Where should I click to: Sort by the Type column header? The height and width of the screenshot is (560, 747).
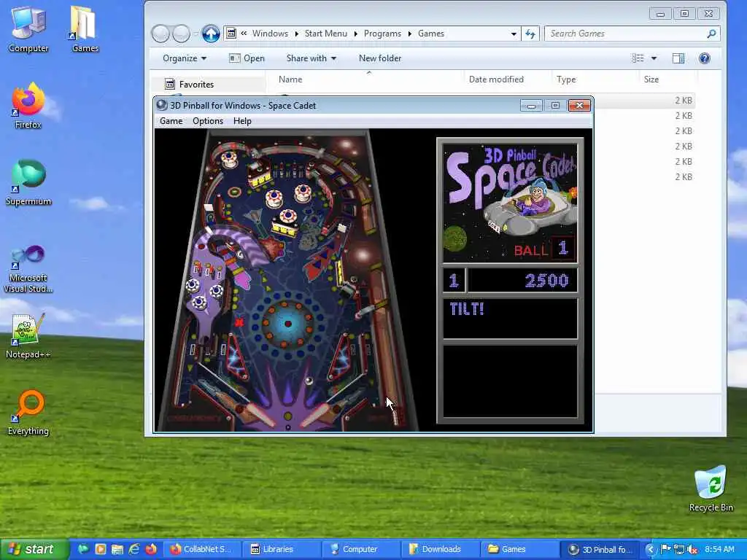tap(566, 79)
